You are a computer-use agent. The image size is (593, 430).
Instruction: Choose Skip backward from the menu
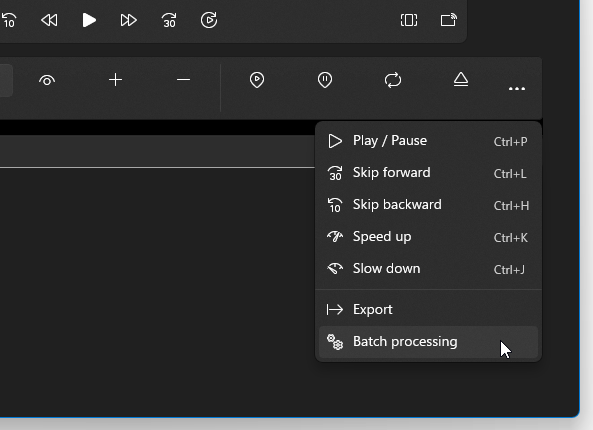tap(428, 205)
